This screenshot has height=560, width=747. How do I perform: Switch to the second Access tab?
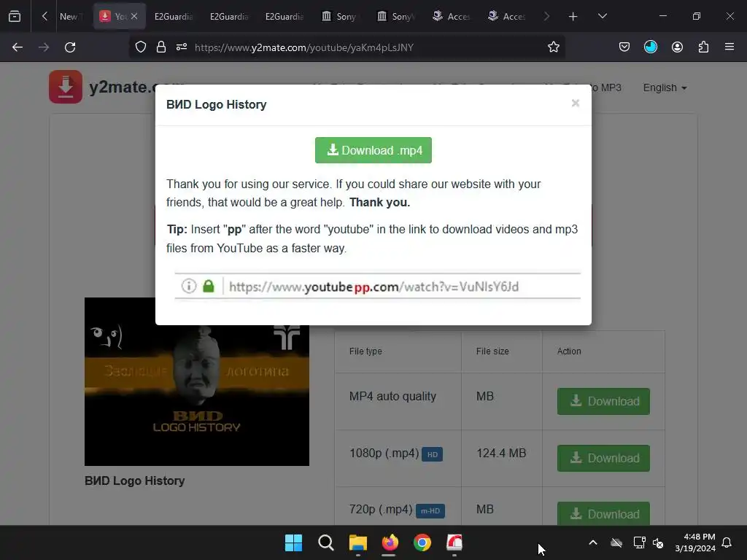click(506, 16)
